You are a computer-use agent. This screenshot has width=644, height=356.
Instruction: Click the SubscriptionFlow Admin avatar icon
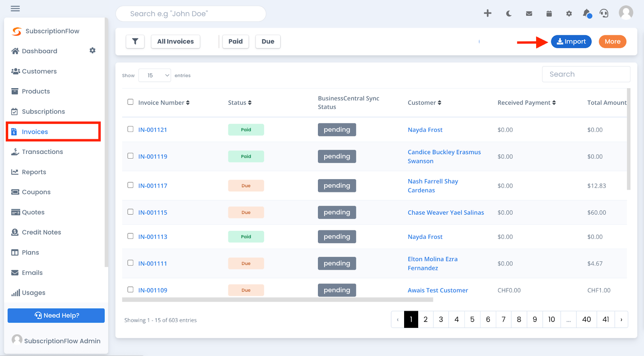[17, 340]
